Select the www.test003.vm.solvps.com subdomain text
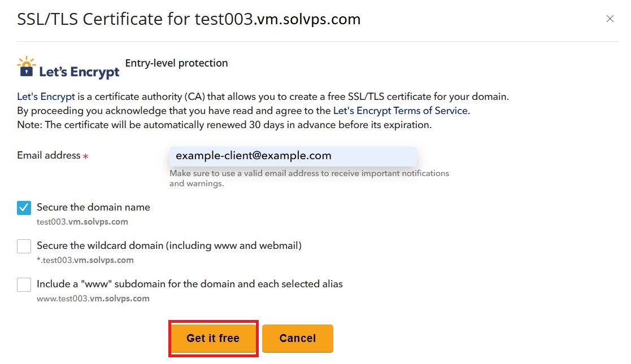631x364 pixels. tap(93, 299)
